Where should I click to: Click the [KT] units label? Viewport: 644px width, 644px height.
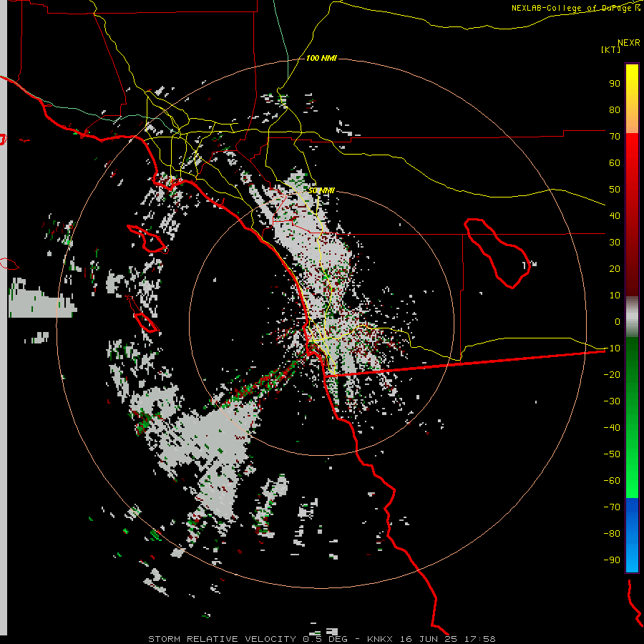click(610, 49)
